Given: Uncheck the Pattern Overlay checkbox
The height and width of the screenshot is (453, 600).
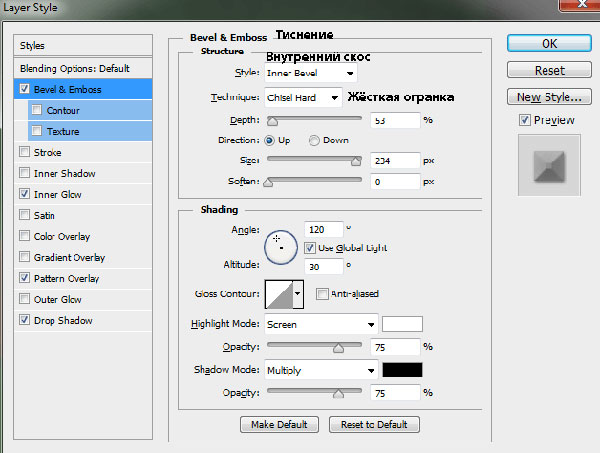Looking at the screenshot, I should coord(24,278).
